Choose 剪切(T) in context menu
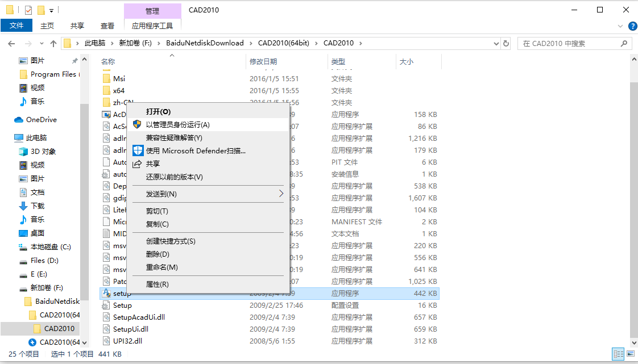The image size is (638, 364). (x=208, y=211)
